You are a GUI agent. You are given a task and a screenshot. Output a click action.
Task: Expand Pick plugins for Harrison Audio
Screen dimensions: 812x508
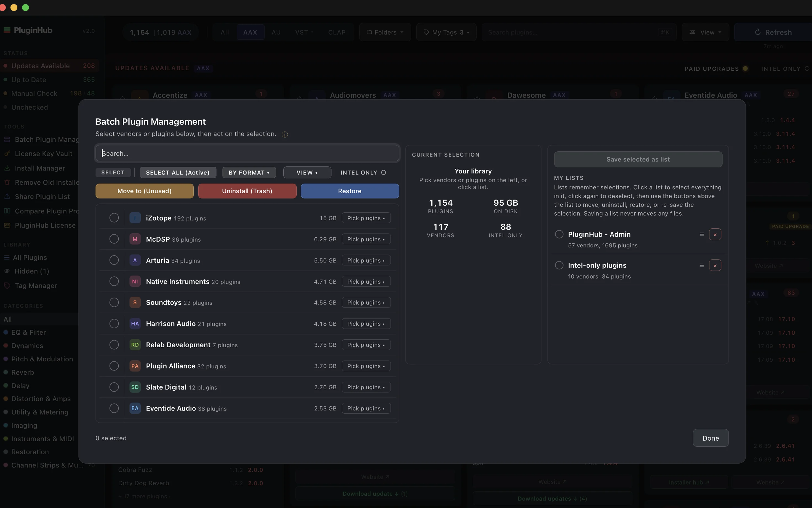pyautogui.click(x=366, y=324)
